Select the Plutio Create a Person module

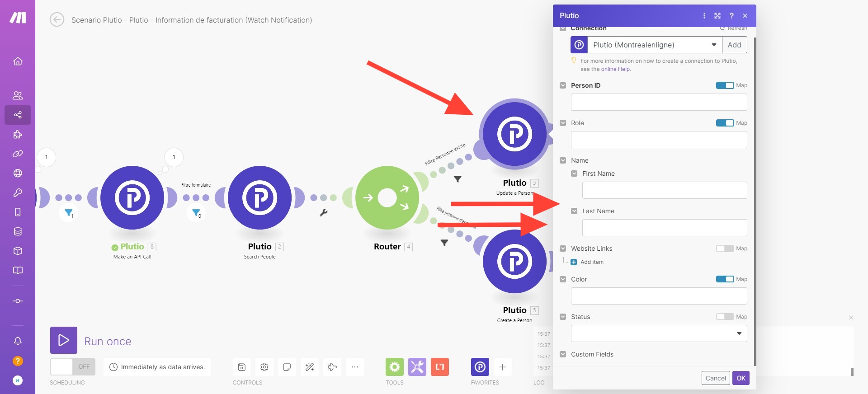tap(515, 262)
